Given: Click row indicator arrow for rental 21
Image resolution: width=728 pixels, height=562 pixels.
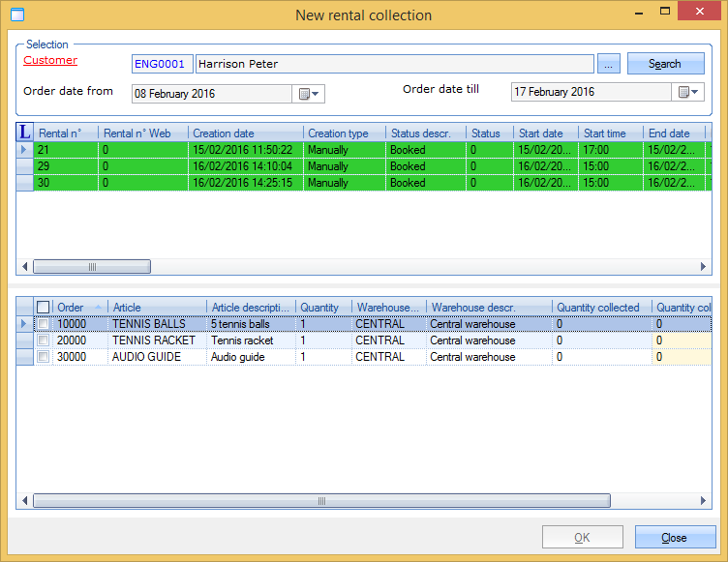Looking at the screenshot, I should click(25, 150).
